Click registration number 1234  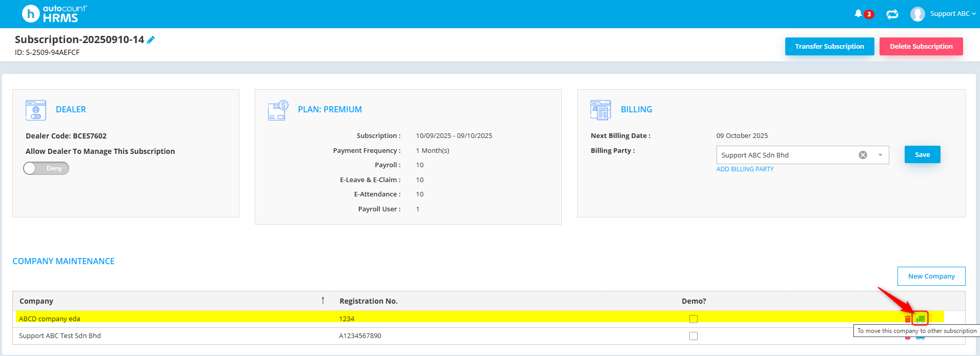346,319
